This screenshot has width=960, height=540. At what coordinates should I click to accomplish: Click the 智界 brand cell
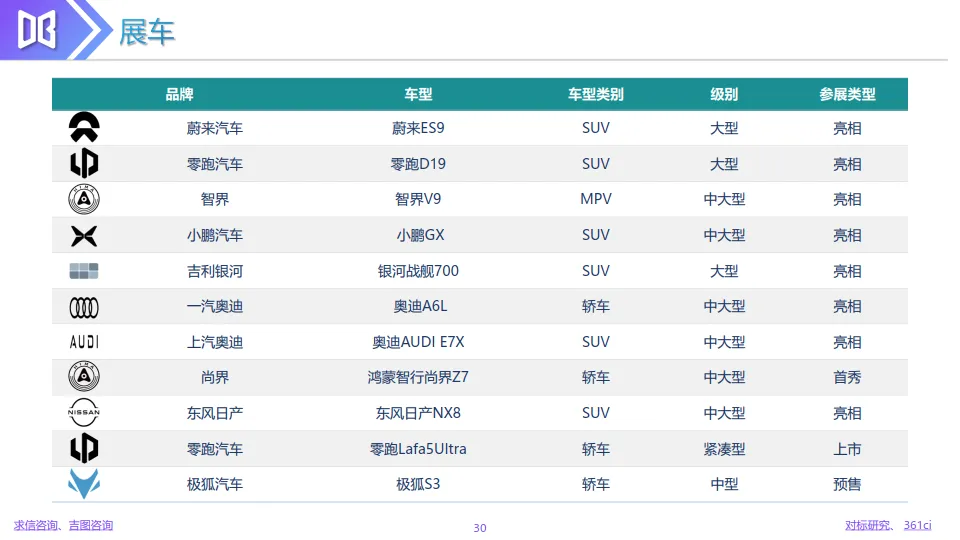215,199
